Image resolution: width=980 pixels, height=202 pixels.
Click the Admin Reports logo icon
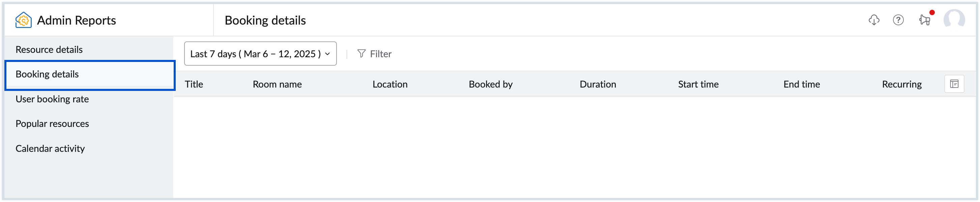pos(23,20)
